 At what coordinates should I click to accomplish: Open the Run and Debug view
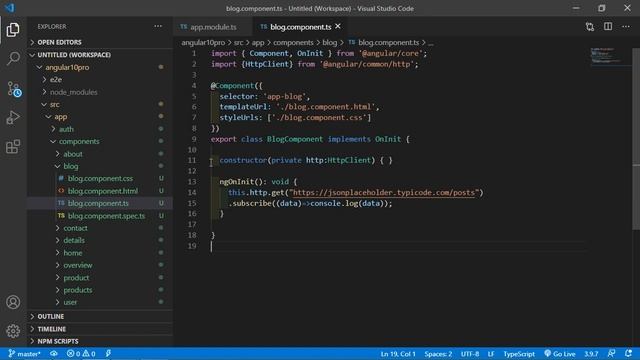(x=13, y=118)
